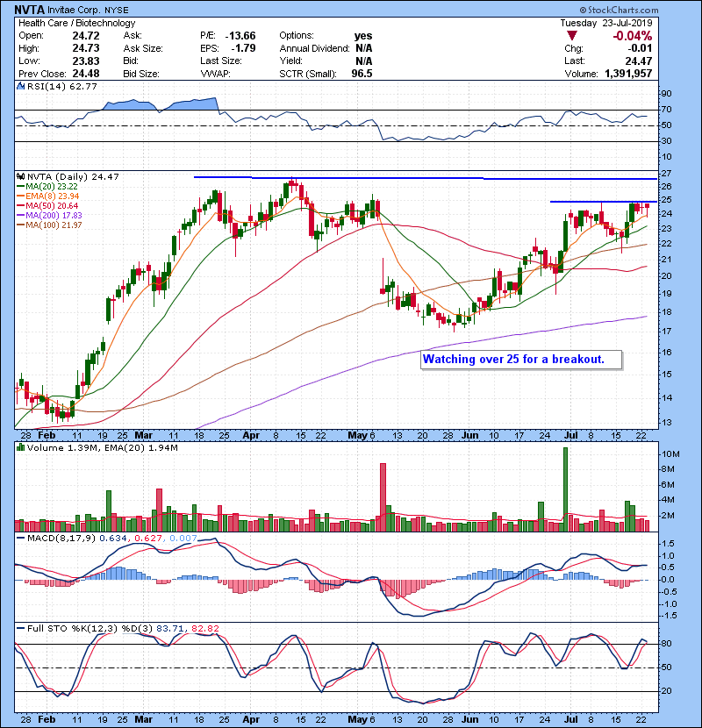Click the 'Invitae Corp.' company name
Image resolution: width=702 pixels, height=728 pixels.
(73, 10)
